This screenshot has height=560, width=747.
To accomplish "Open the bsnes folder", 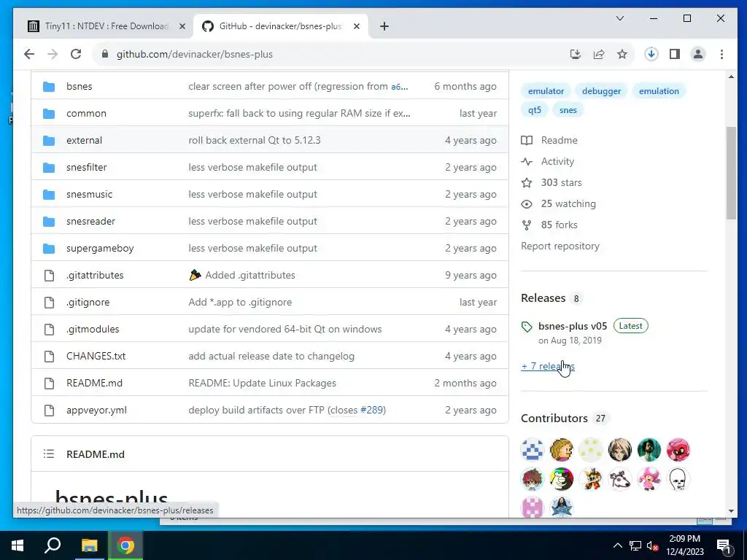I will (79, 86).
